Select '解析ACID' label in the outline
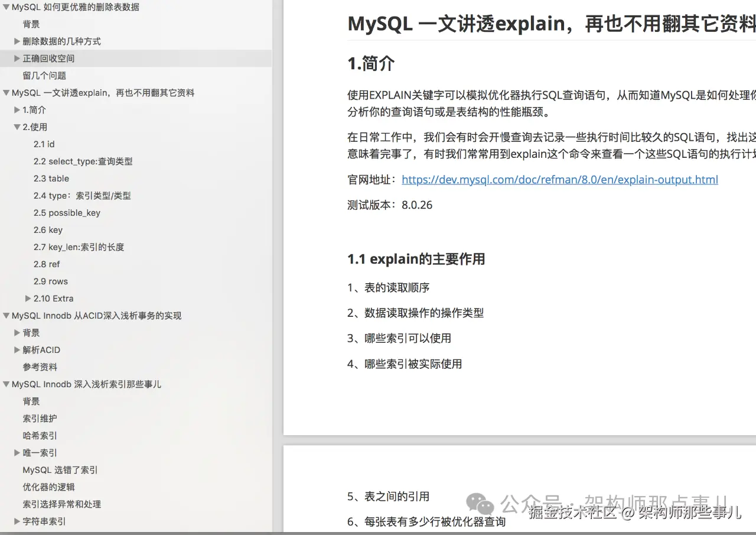Image resolution: width=756 pixels, height=535 pixels. tap(41, 350)
